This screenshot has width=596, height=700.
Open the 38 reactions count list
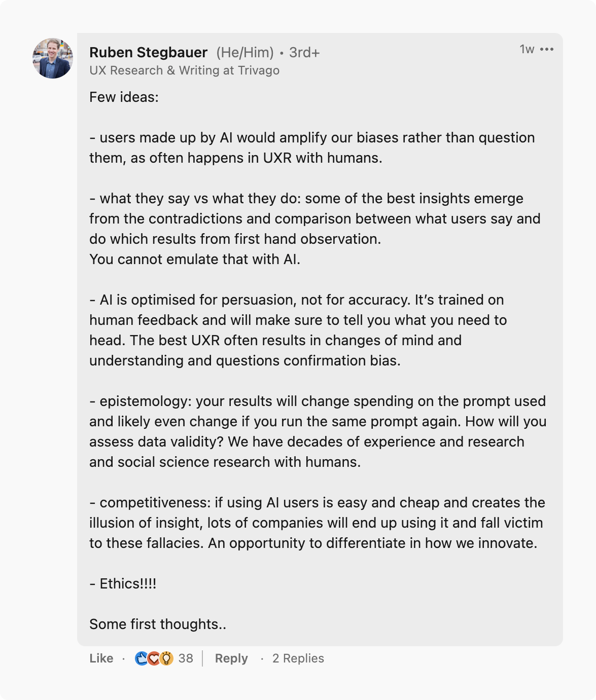click(x=186, y=658)
